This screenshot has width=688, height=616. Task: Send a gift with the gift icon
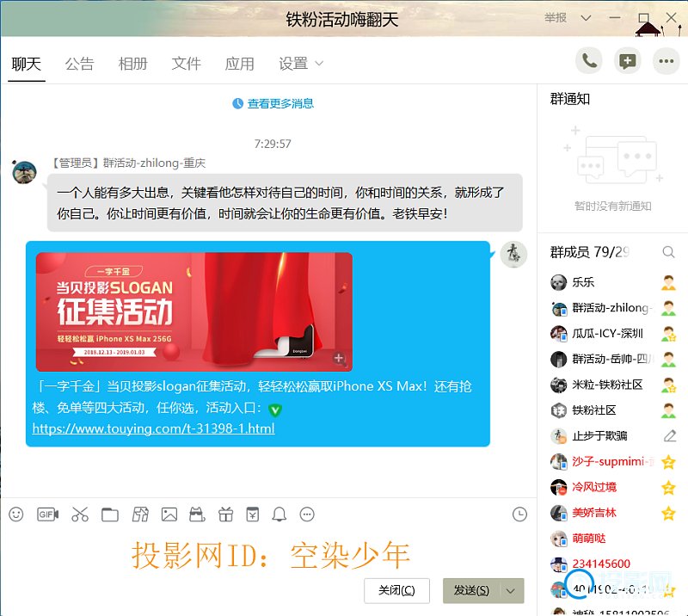click(225, 514)
